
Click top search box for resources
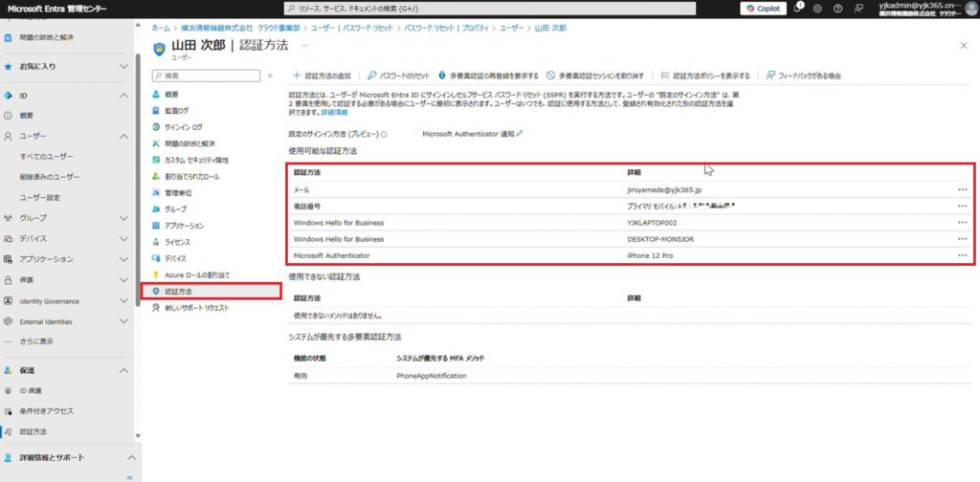point(489,9)
